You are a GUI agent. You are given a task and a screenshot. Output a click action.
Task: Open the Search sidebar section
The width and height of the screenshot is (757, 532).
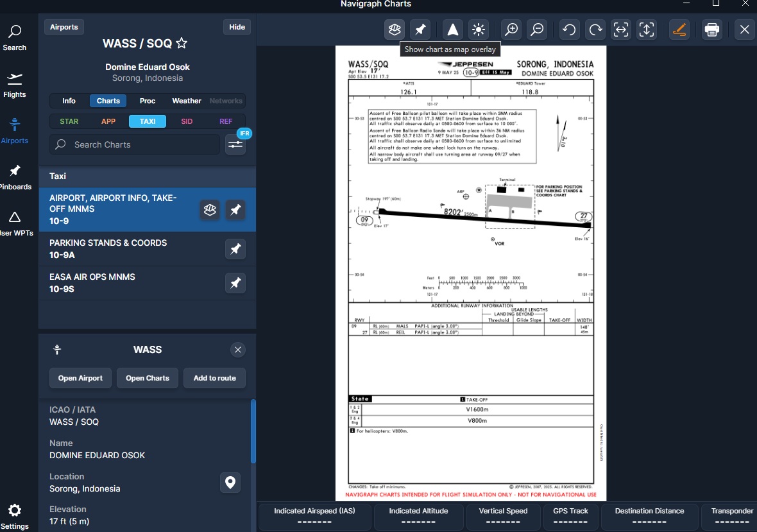click(15, 38)
